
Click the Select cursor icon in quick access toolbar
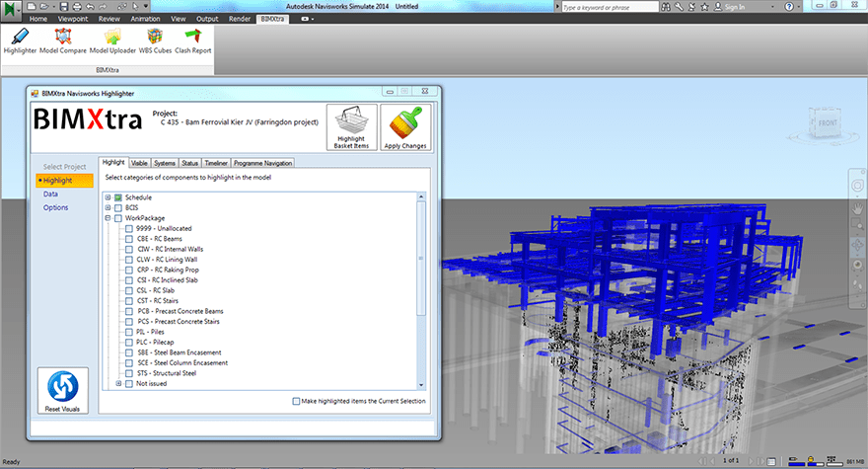(136, 7)
